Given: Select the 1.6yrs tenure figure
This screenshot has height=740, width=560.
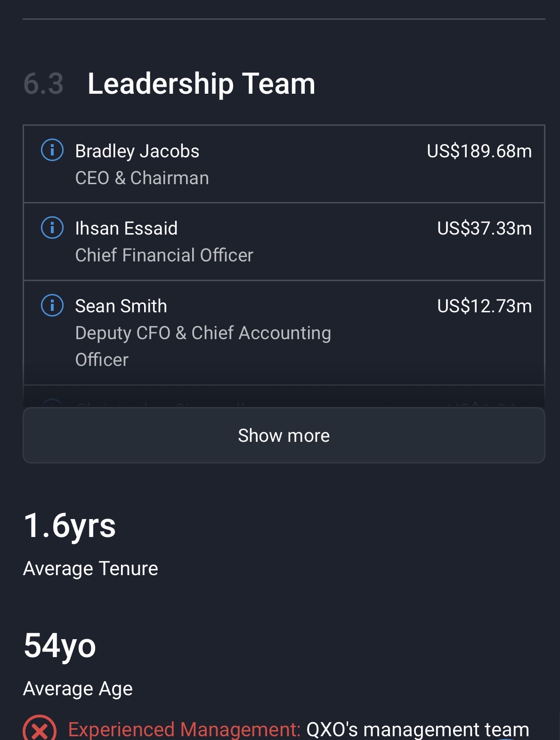Looking at the screenshot, I should (70, 526).
